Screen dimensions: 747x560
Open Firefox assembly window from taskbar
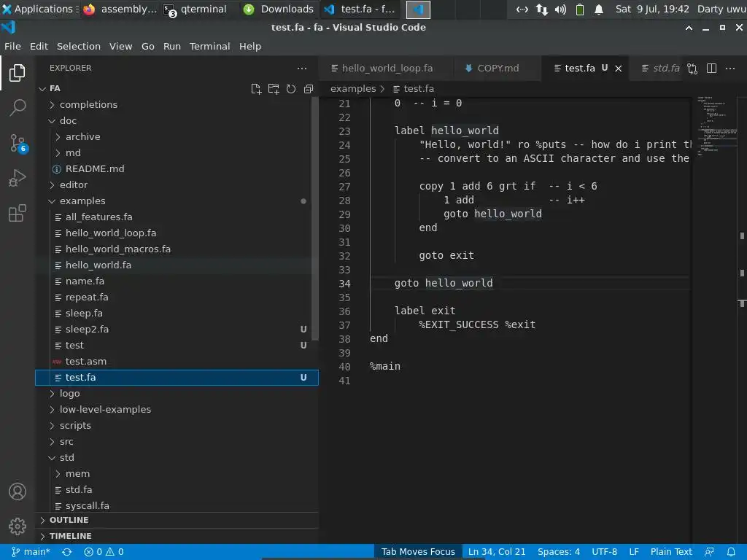[120, 9]
